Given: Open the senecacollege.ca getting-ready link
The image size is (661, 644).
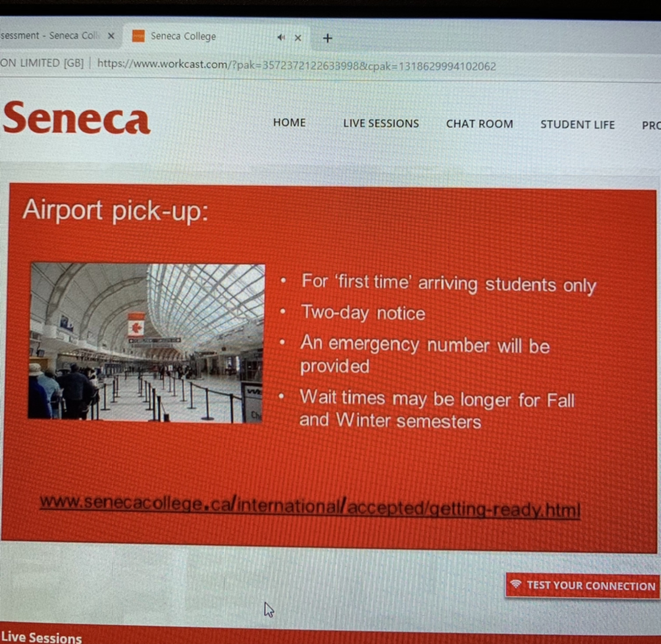Looking at the screenshot, I should (x=310, y=506).
